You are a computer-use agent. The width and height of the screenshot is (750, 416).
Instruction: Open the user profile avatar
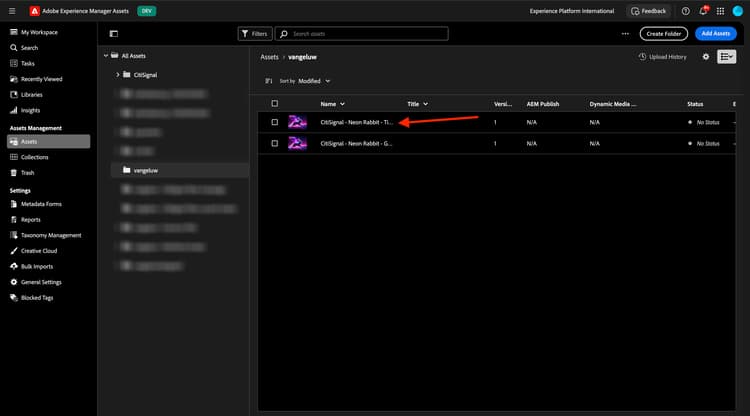click(x=738, y=11)
